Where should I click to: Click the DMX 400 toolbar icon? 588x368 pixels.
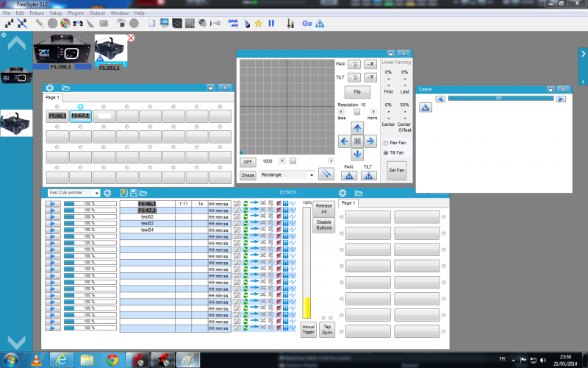233,24
